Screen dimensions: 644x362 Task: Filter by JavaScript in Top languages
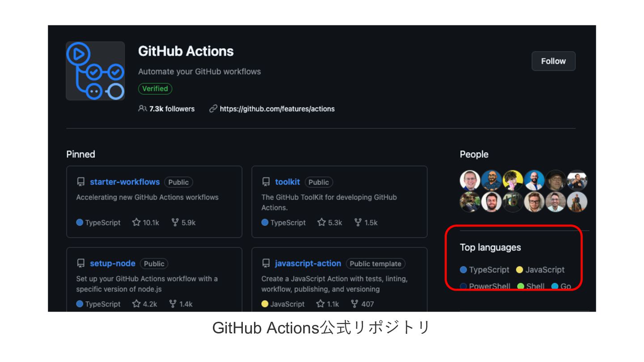[540, 269]
